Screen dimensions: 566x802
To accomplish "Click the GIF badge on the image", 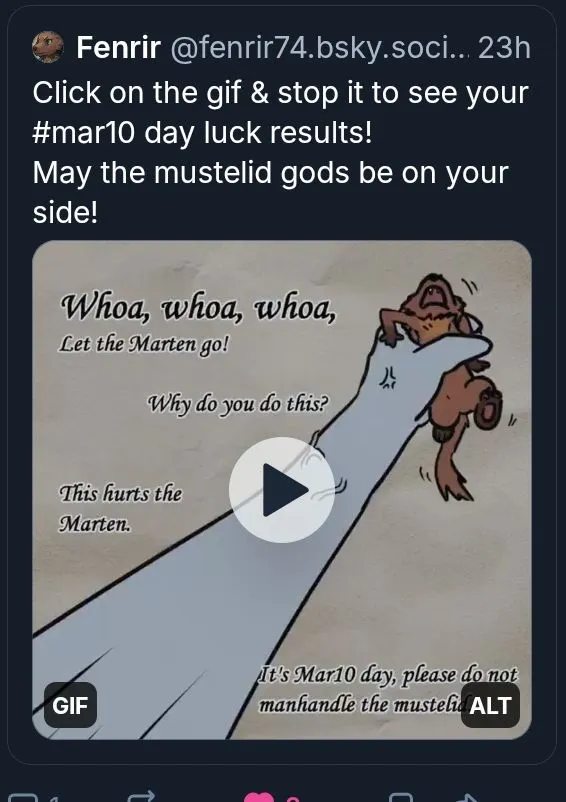I will (x=70, y=705).
